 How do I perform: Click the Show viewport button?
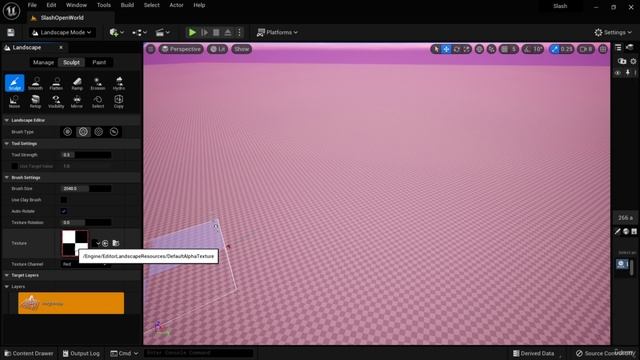pyautogui.click(x=241, y=49)
